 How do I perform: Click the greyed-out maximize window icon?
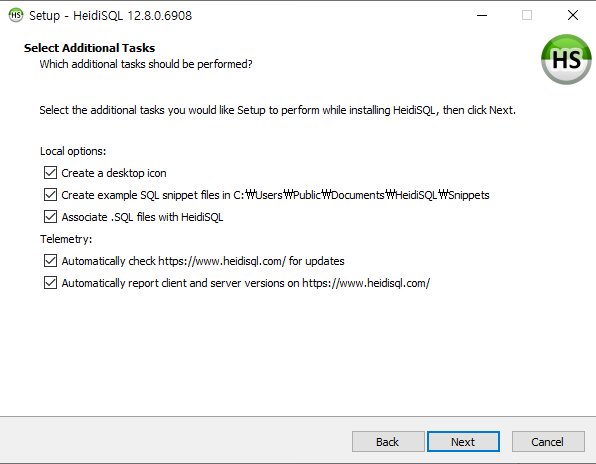[527, 15]
